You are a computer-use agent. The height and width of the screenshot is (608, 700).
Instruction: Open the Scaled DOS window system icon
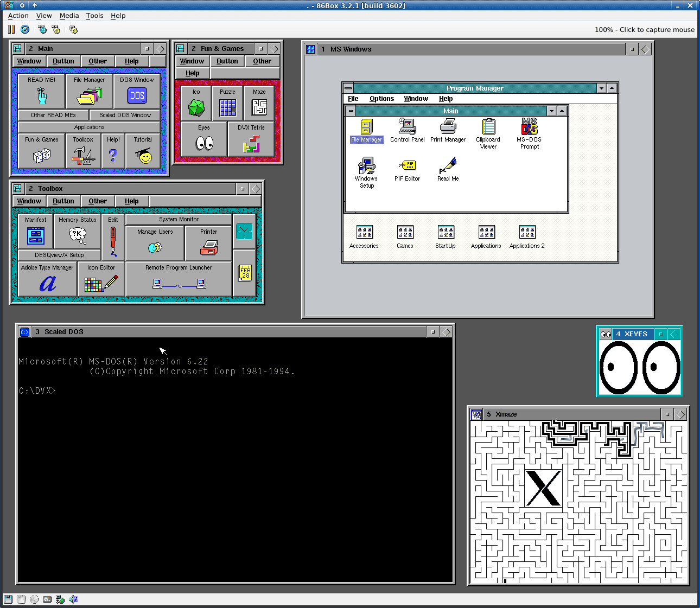pos(24,332)
